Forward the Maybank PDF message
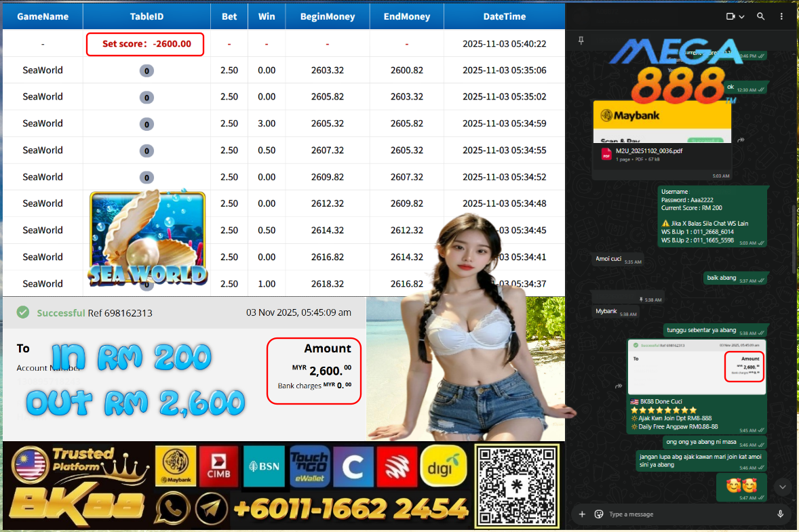 [741, 140]
